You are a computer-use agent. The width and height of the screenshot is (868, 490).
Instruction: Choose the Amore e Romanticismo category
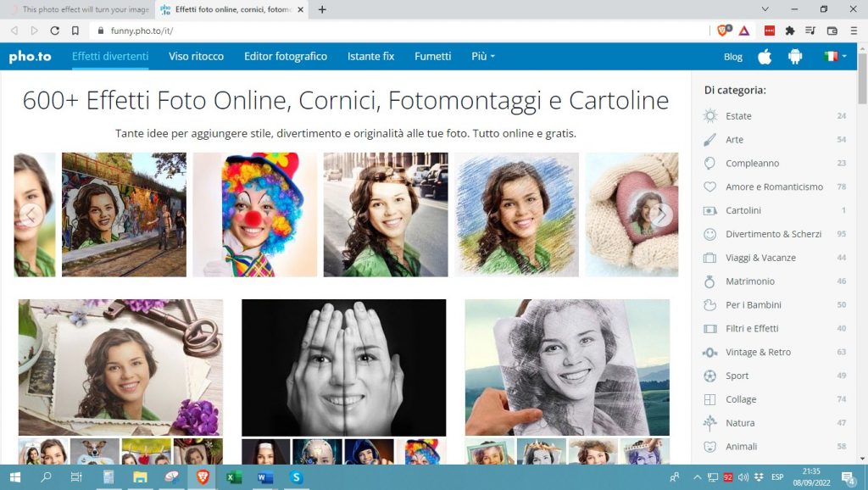[x=774, y=187]
